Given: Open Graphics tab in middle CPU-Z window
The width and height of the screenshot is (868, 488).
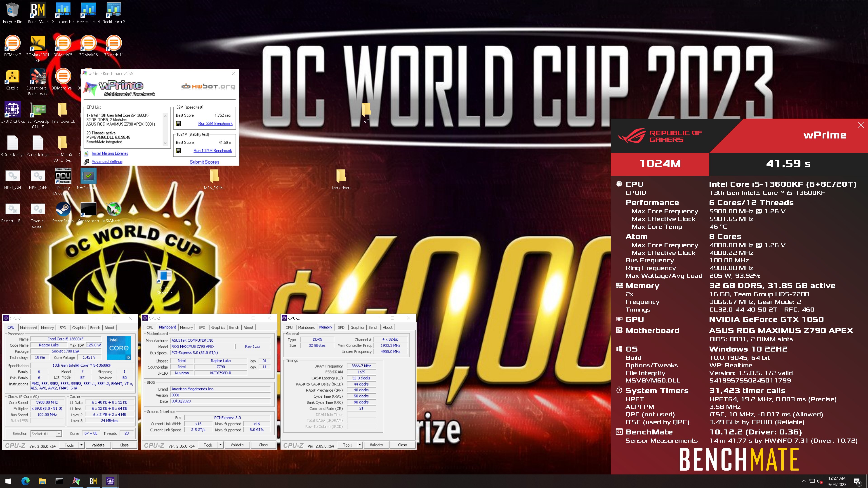Looking at the screenshot, I should 218,327.
